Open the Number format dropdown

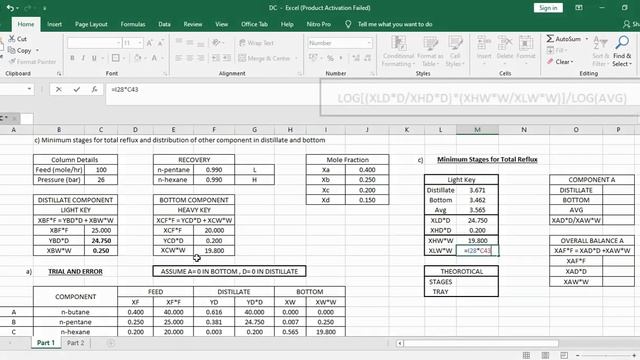(369, 43)
